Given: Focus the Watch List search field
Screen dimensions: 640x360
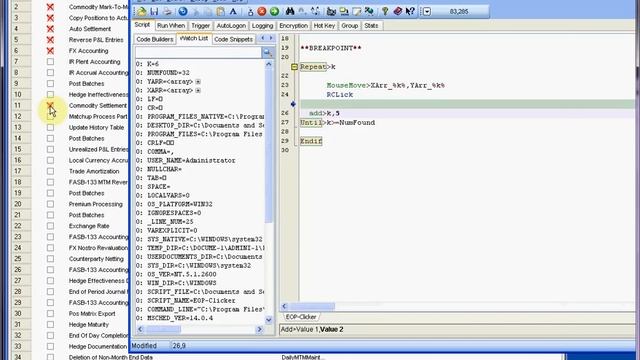Looking at the screenshot, I should pos(198,52).
